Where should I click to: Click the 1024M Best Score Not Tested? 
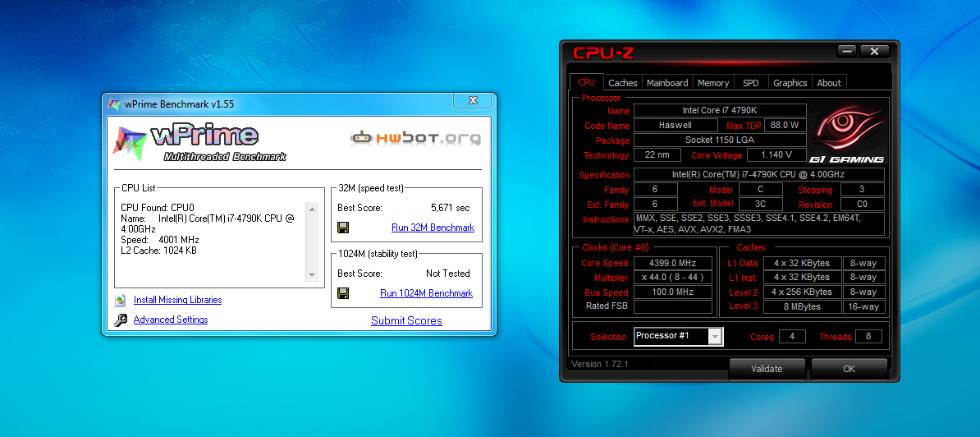point(447,274)
